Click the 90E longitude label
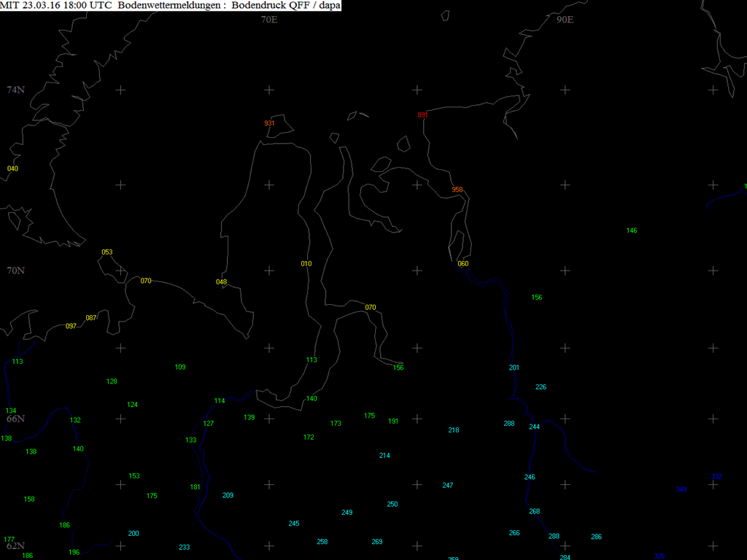 (x=565, y=20)
